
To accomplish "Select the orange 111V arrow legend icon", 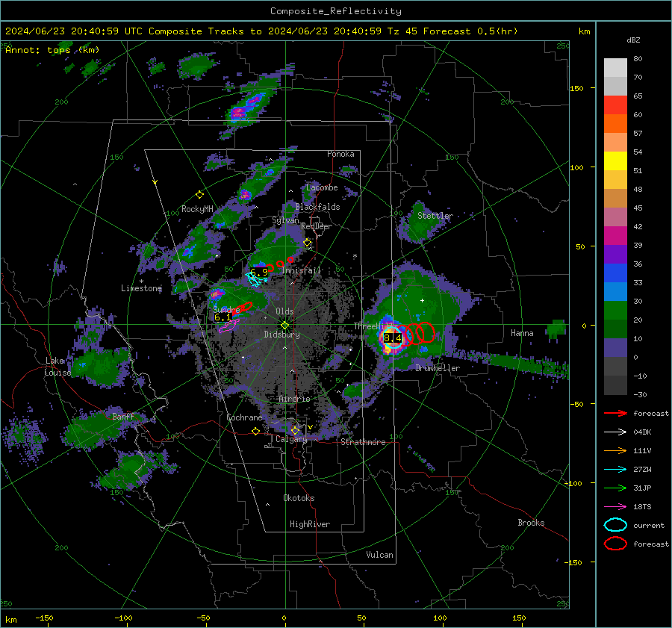I will pyautogui.click(x=615, y=450).
